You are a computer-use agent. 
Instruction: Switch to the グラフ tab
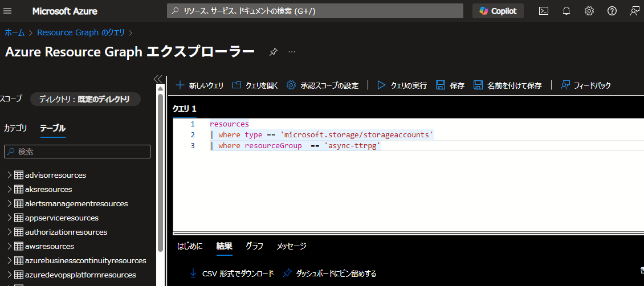click(254, 246)
